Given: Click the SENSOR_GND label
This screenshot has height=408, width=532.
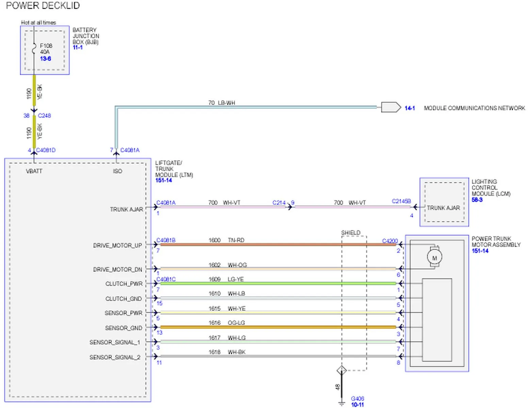Looking at the screenshot, I should [123, 328].
